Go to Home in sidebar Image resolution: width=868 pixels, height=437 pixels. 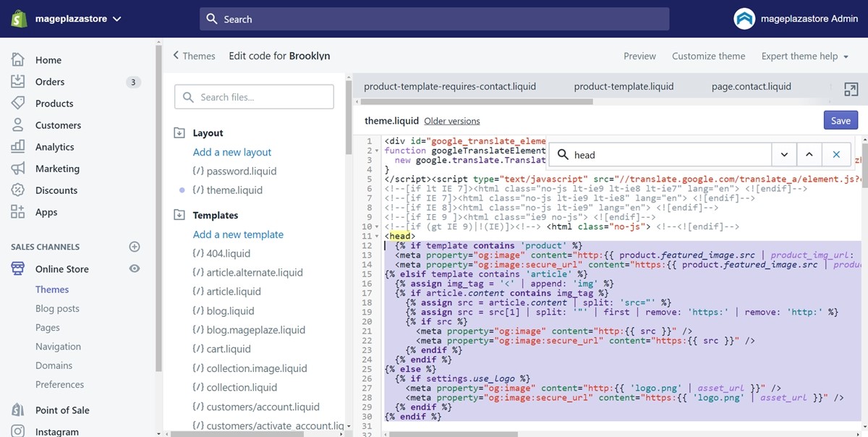(x=48, y=60)
